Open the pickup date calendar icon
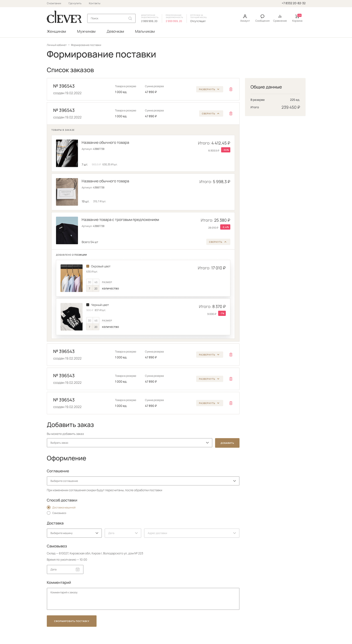This screenshot has height=644, width=352. (77, 569)
